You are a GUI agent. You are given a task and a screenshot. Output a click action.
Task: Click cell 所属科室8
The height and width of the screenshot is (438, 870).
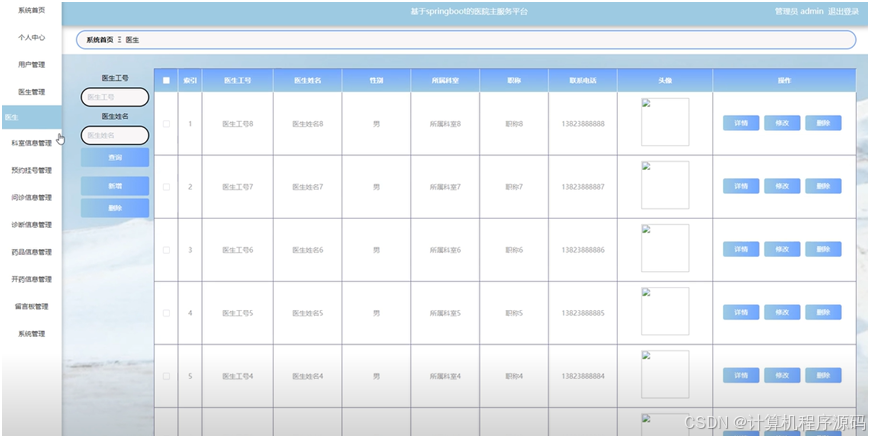pos(445,124)
